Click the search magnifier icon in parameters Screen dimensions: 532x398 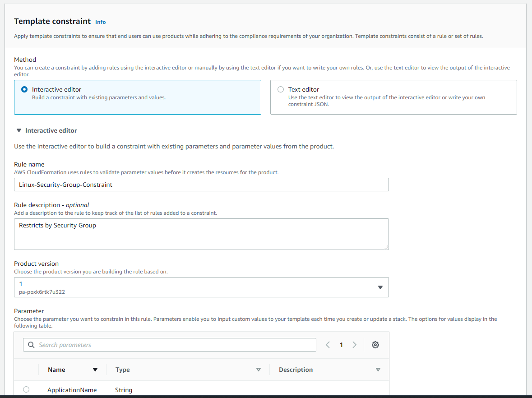point(31,345)
